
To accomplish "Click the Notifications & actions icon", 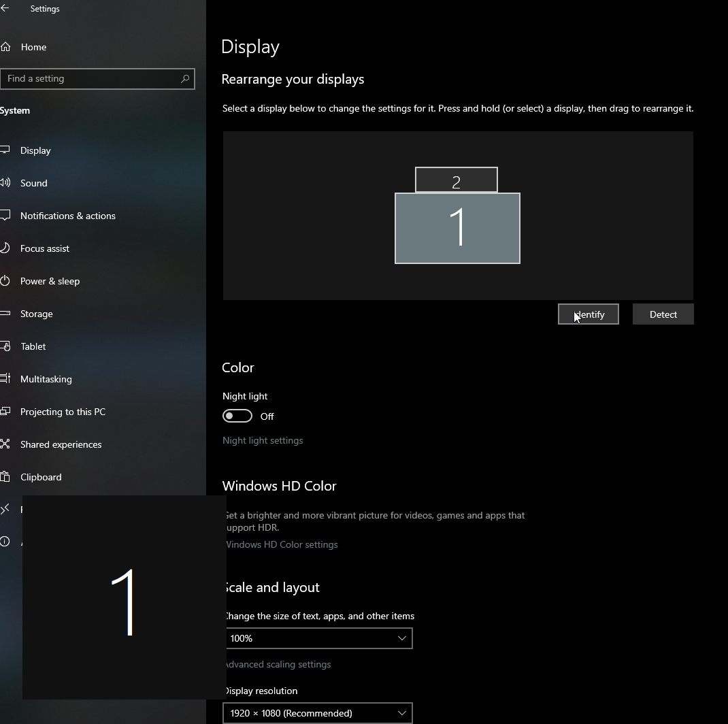I will pos(5,216).
